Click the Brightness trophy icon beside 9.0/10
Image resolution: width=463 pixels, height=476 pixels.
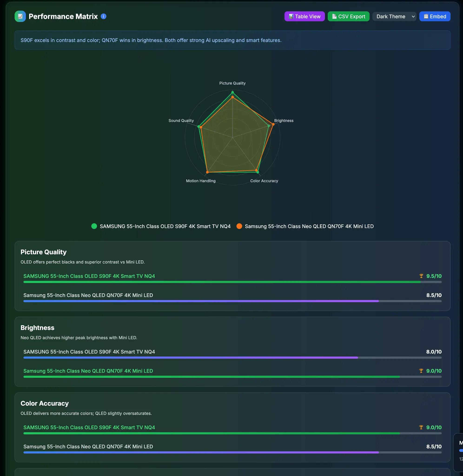(x=421, y=371)
